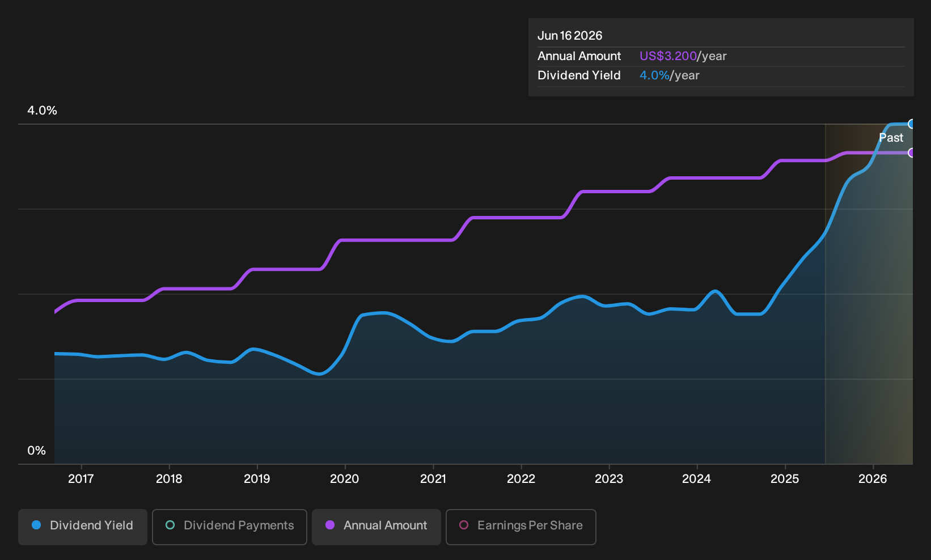Click the 2025 x-axis label
Screen dimensions: 931x560
[785, 479]
